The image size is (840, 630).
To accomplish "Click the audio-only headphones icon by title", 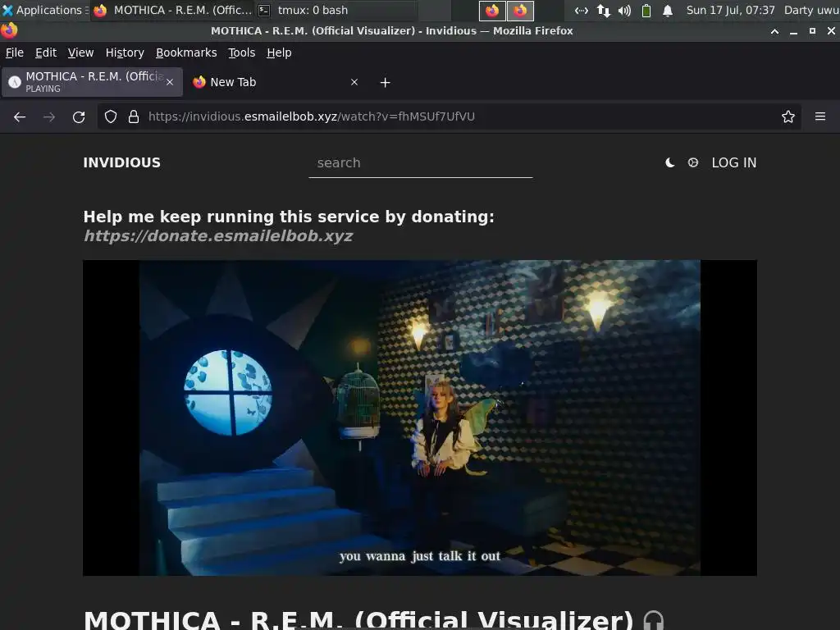I will point(654,621).
